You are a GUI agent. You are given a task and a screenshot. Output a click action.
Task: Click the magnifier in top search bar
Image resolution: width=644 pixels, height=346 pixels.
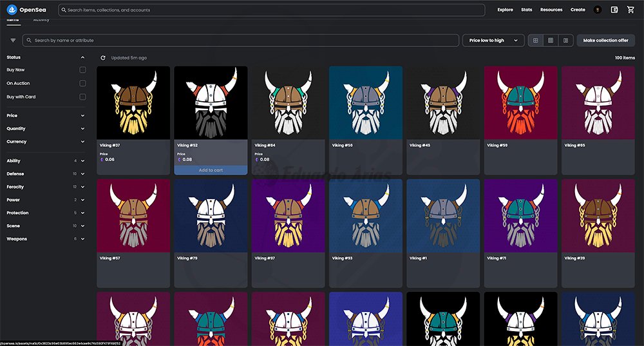point(64,10)
